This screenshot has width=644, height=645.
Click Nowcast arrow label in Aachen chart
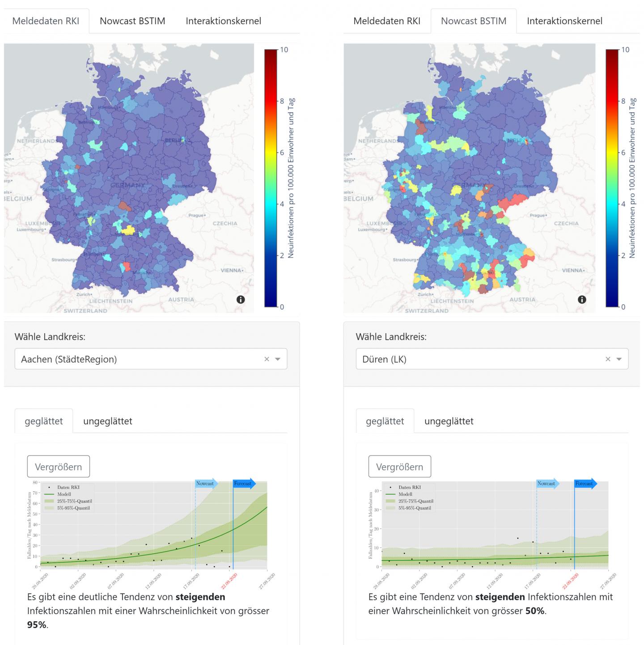pos(206,484)
